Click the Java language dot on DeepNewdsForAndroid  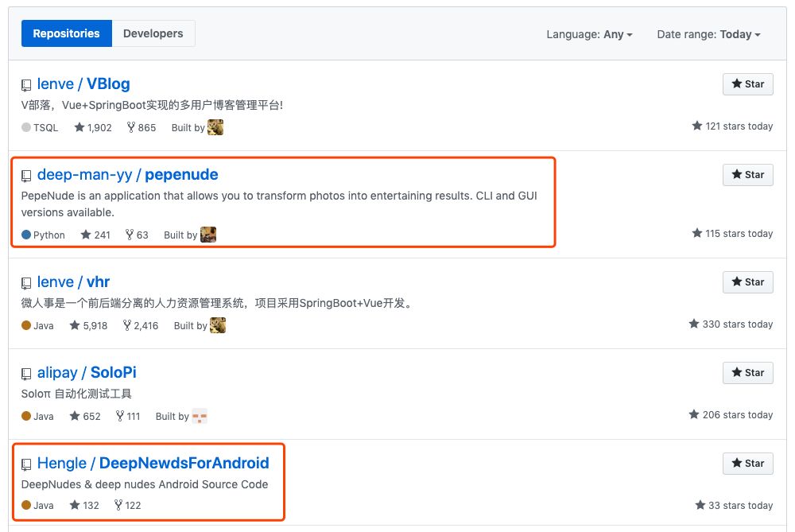(26, 505)
